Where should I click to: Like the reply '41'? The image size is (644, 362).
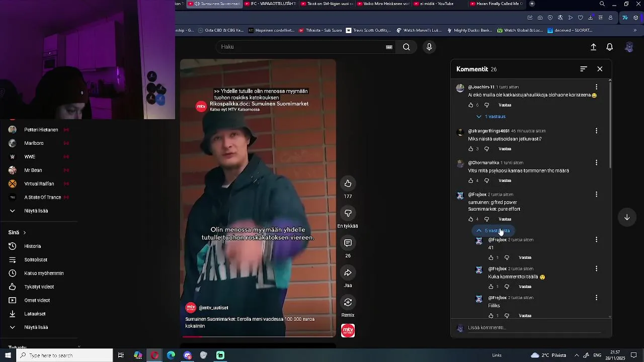point(491,257)
